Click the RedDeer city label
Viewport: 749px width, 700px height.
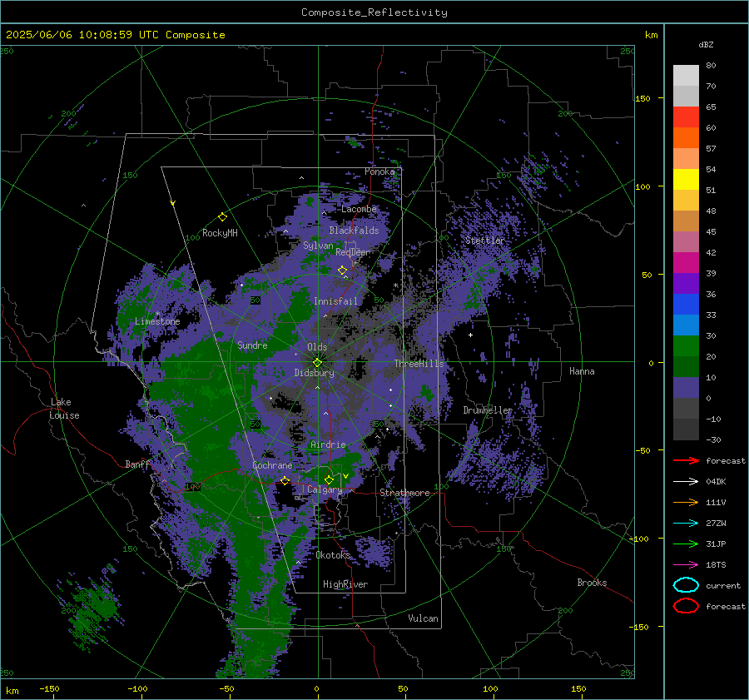[x=353, y=252]
